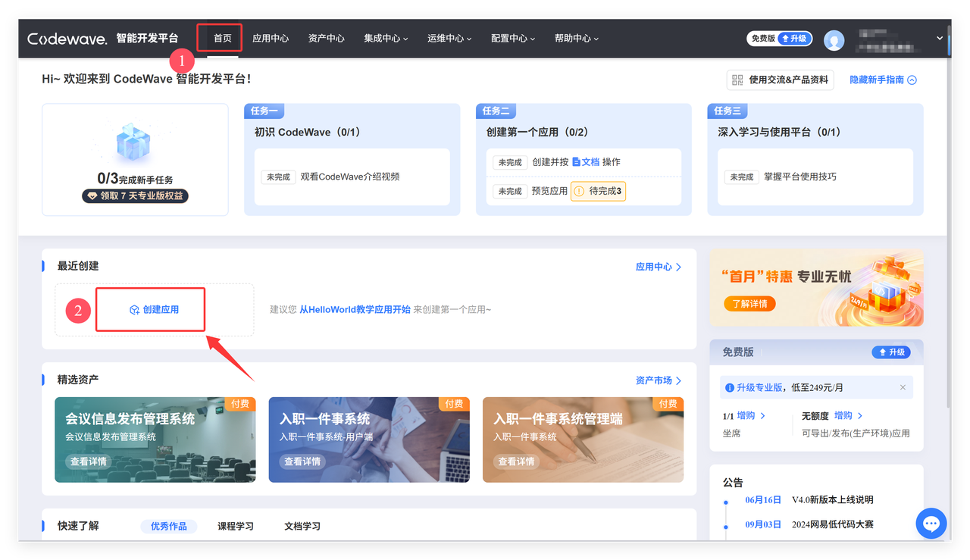Open 应用中心 in the navbar
Image resolution: width=970 pixels, height=560 pixels.
click(x=271, y=39)
